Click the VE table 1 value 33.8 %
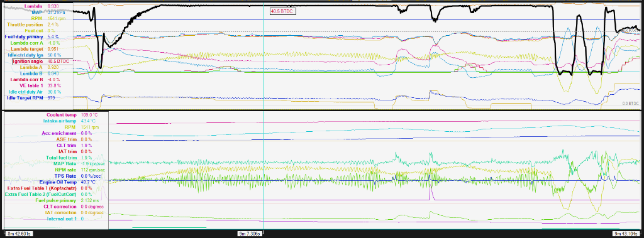 [54, 85]
